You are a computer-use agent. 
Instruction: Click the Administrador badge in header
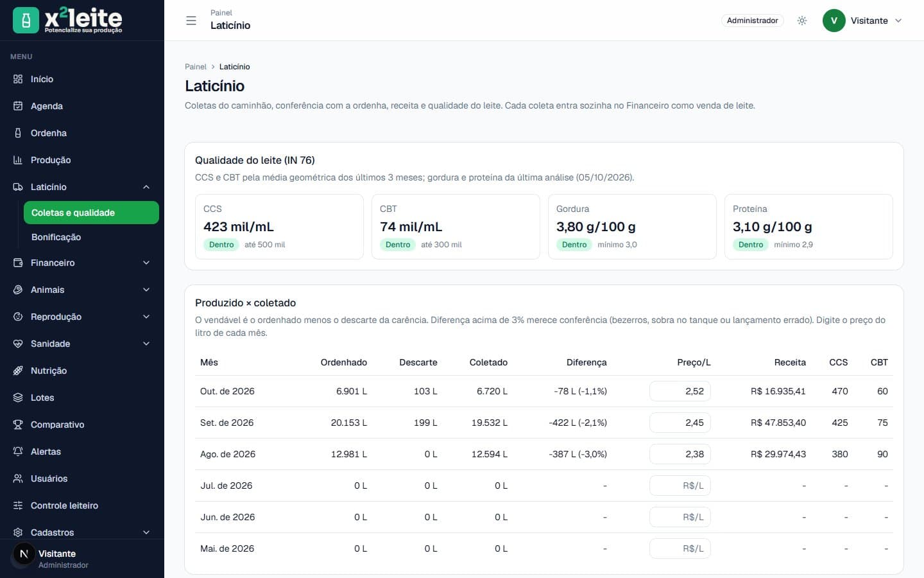752,21
